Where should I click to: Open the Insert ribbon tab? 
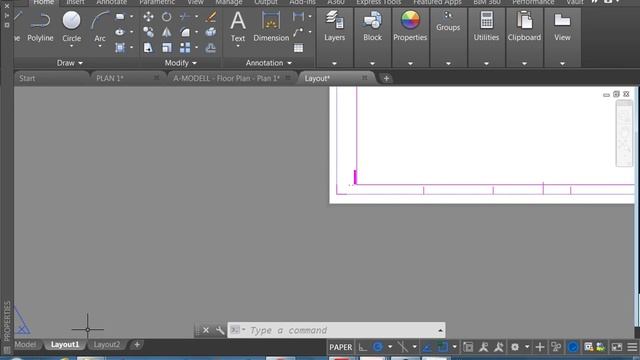tap(75, 2)
